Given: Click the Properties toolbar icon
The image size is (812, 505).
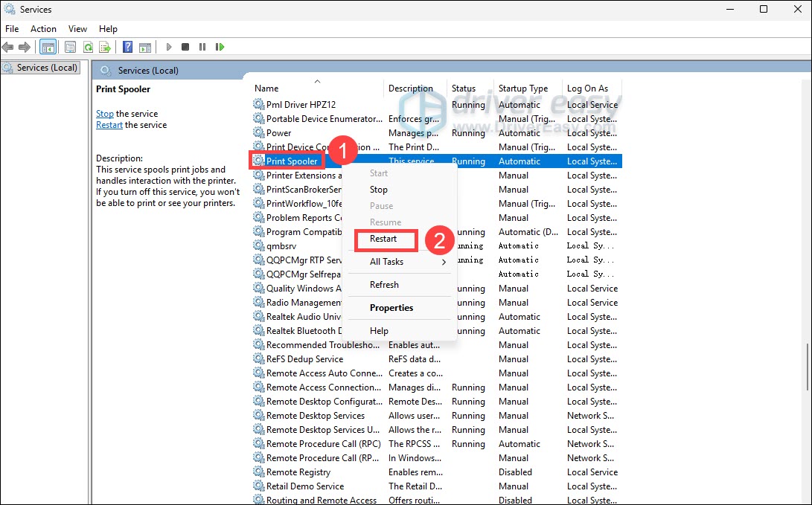Looking at the screenshot, I should 71,47.
